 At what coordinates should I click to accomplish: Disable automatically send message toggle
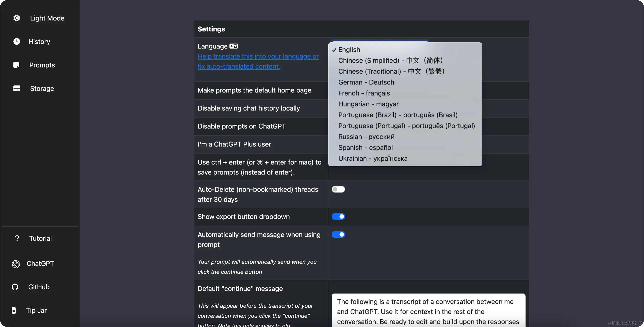(x=338, y=235)
